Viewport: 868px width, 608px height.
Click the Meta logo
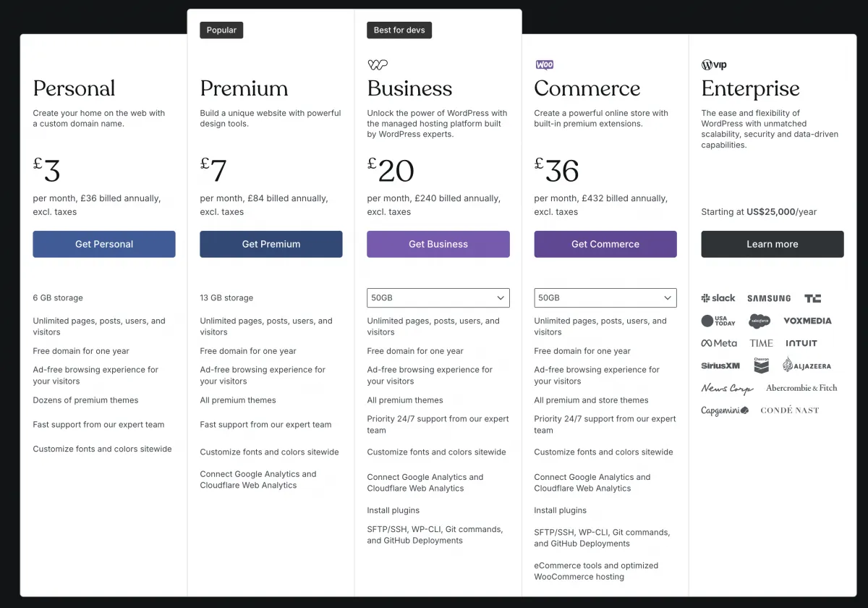[719, 342]
